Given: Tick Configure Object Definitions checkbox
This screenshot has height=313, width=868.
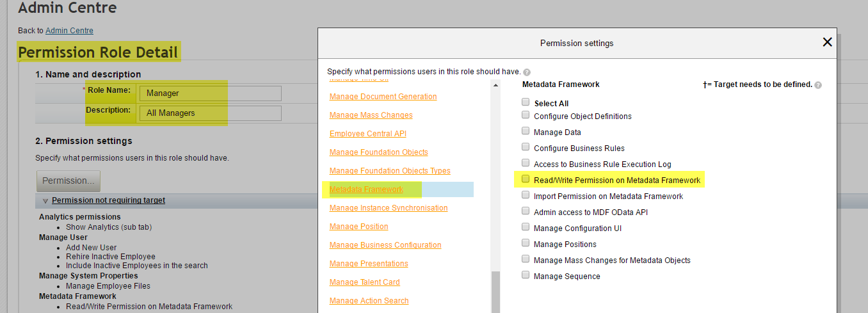Looking at the screenshot, I should (526, 116).
